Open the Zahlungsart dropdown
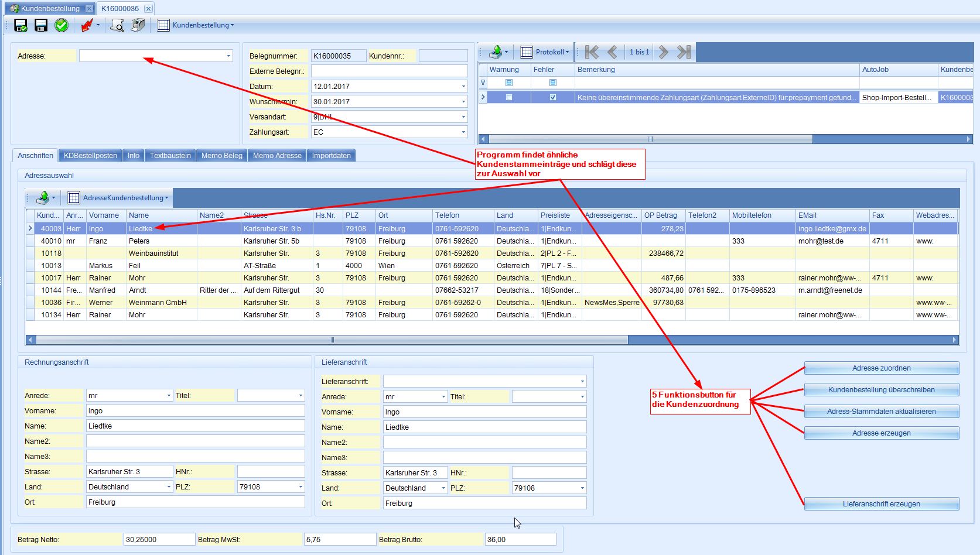The width and height of the screenshot is (980, 555). tap(463, 132)
